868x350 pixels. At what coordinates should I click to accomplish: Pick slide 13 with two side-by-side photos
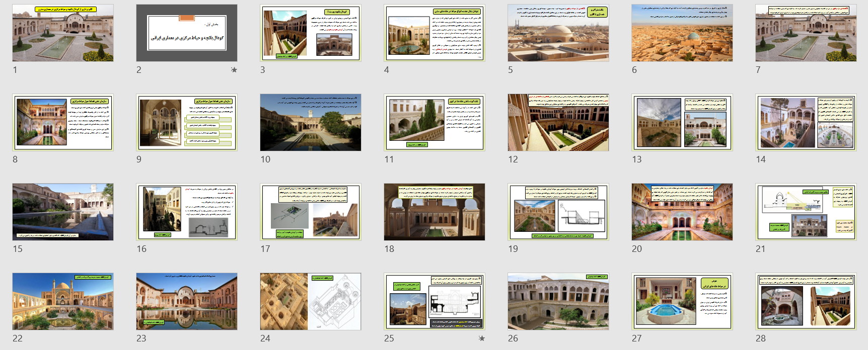point(682,123)
